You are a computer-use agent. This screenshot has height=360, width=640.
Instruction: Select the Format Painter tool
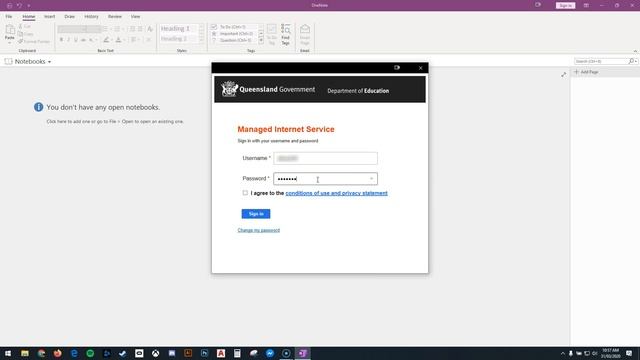pos(34,41)
